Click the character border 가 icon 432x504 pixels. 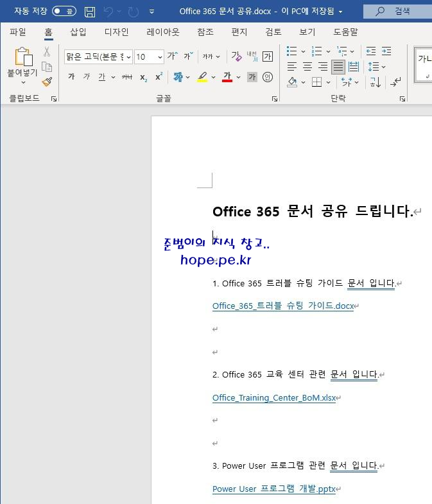click(x=268, y=56)
